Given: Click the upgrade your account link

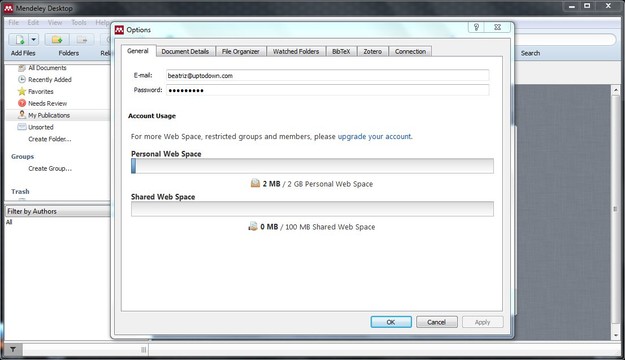Looking at the screenshot, I should (375, 136).
